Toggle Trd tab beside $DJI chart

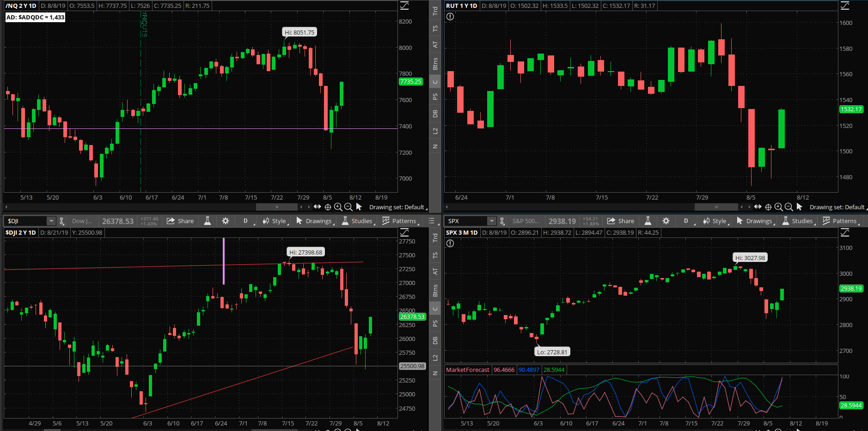click(x=435, y=238)
